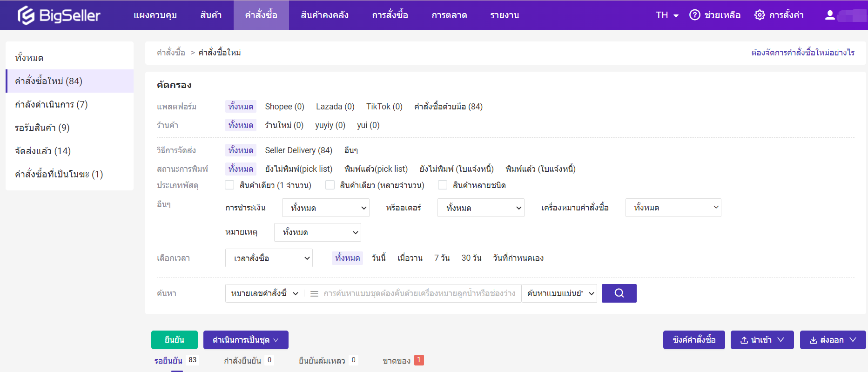Open the สินค้าคงคลัง menu

(324, 15)
